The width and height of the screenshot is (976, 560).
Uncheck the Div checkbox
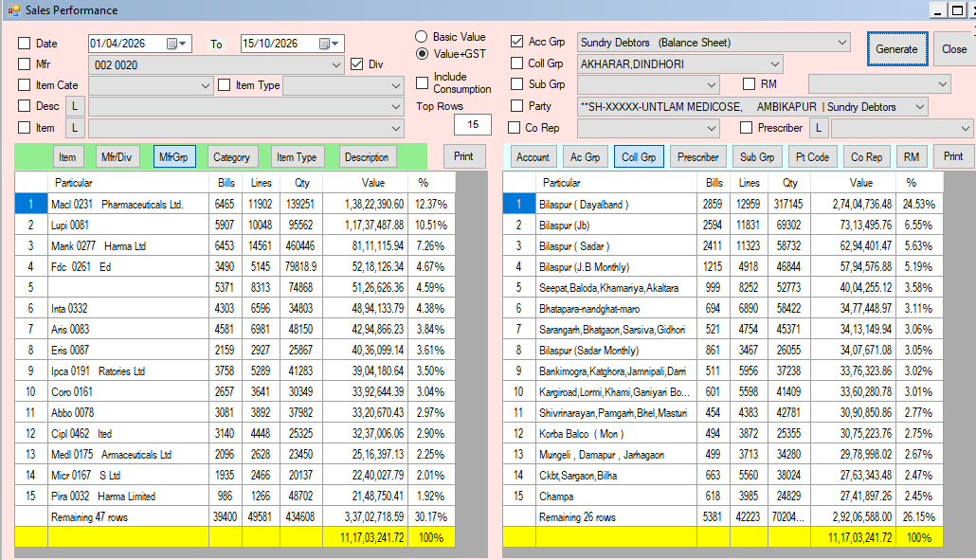pyautogui.click(x=356, y=64)
